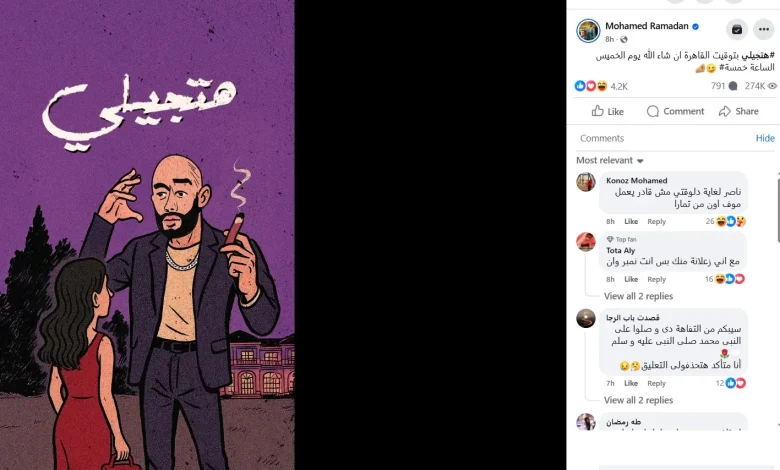780x470 pixels.
Task: Click the هتجيلي illustrated poster image
Action: (x=147, y=235)
